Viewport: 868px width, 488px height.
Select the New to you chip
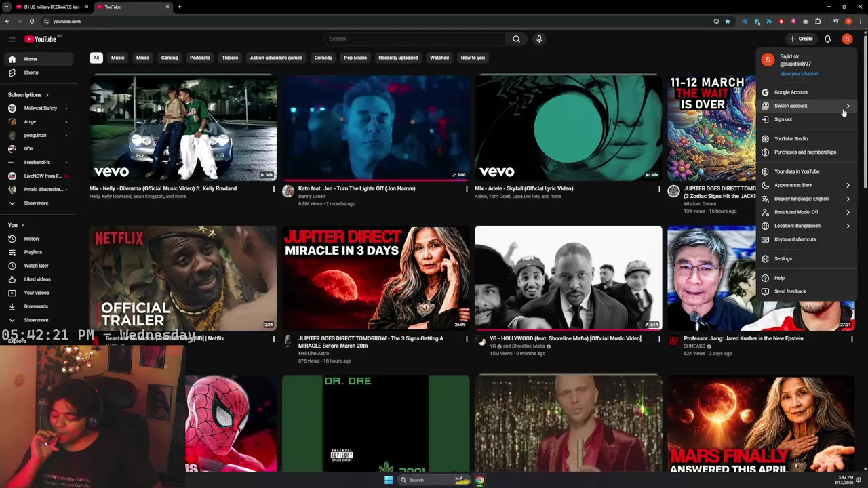coord(473,58)
